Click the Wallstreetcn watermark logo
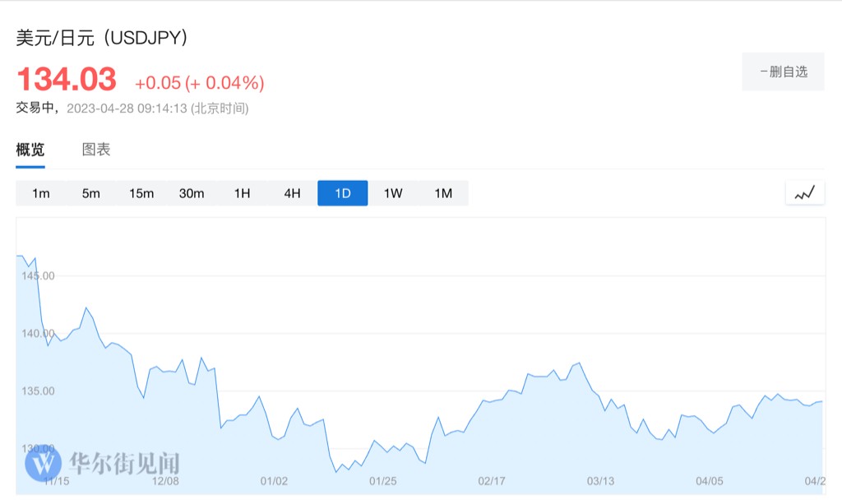 pos(103,463)
